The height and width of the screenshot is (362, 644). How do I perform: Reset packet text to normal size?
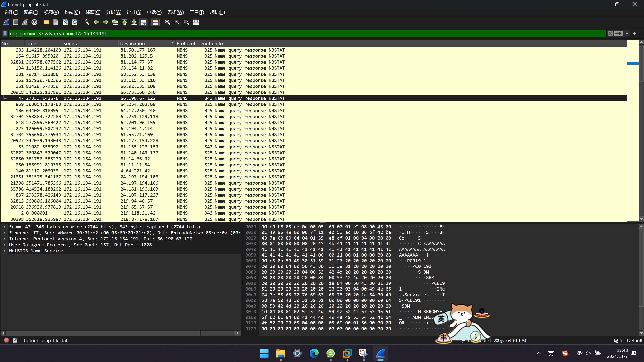tap(186, 22)
